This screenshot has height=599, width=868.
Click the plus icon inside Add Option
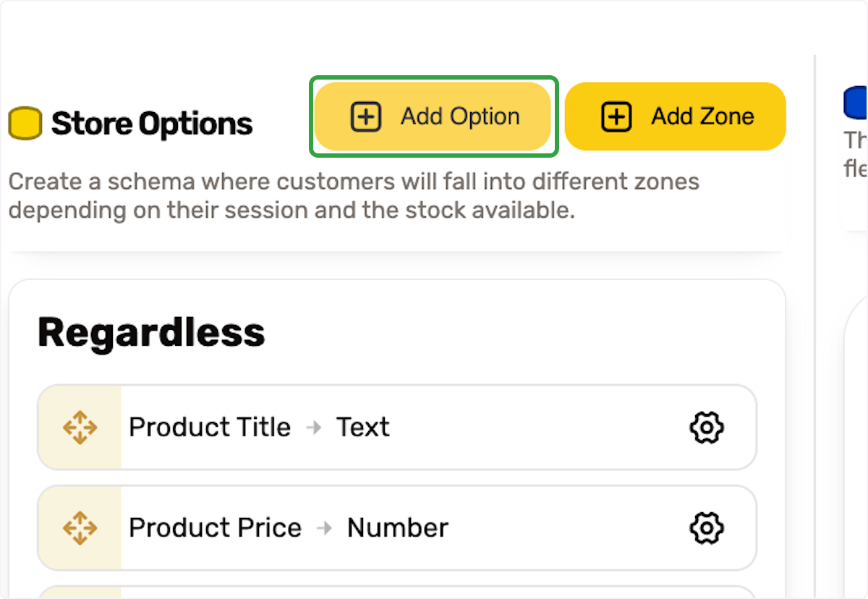click(366, 116)
